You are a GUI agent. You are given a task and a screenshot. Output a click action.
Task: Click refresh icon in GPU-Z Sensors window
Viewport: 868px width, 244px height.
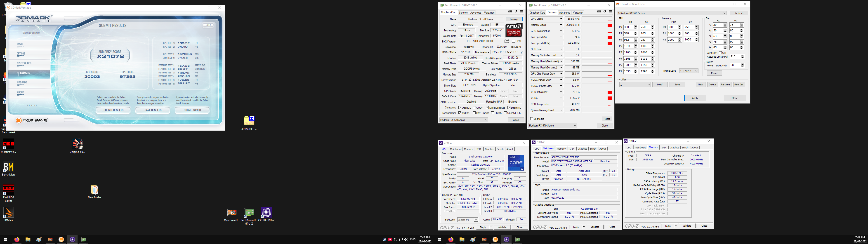click(x=605, y=12)
